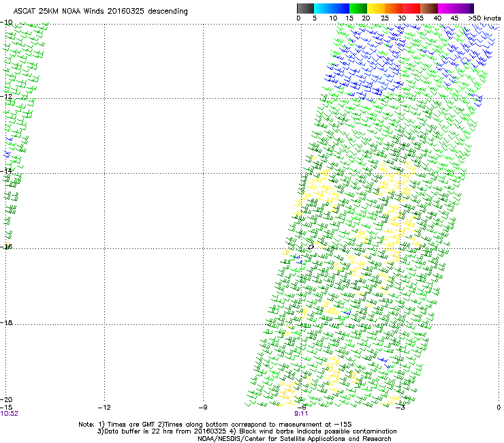
Task: Click the 'ASCAT 25KM NOAA Winds 20160325 descending' title
Action: pos(101,12)
